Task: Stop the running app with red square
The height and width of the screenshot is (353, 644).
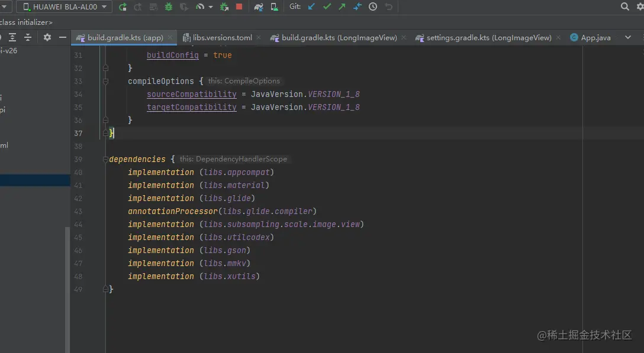Action: (239, 7)
